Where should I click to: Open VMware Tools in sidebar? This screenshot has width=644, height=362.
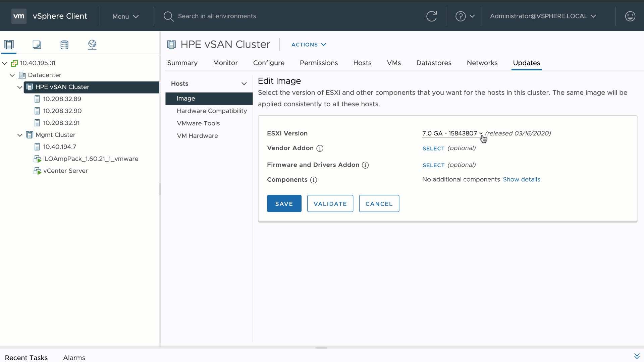[198, 123]
